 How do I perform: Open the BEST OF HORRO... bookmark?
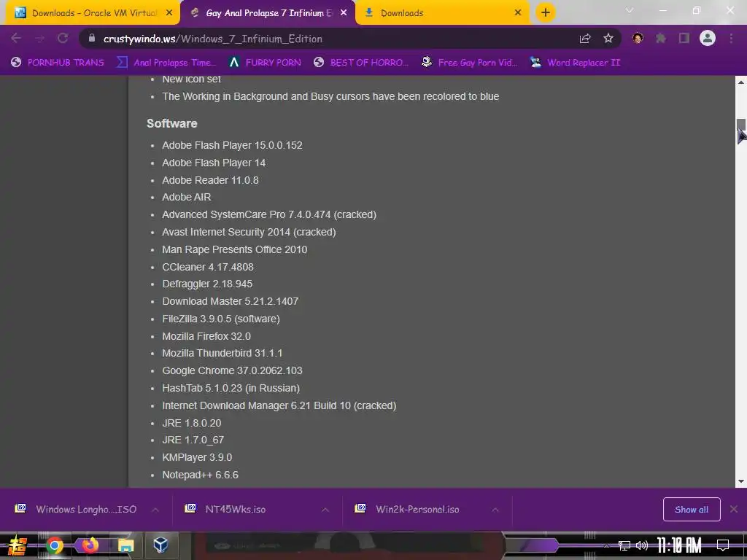(361, 63)
